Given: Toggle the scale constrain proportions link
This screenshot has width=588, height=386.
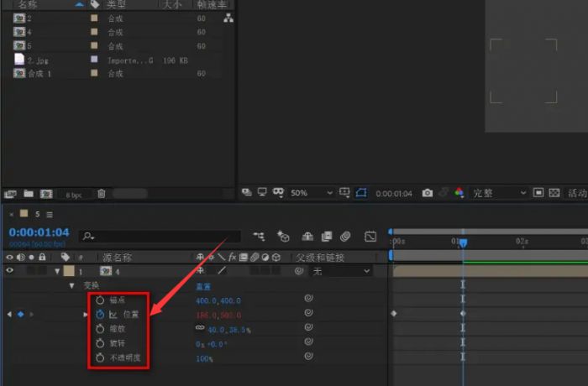Looking at the screenshot, I should [x=200, y=329].
